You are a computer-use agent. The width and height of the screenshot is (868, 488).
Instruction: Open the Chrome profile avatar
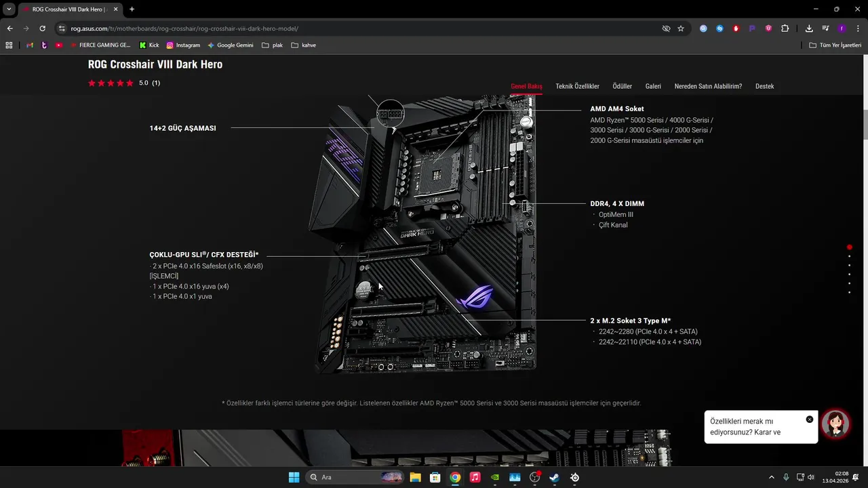842,28
